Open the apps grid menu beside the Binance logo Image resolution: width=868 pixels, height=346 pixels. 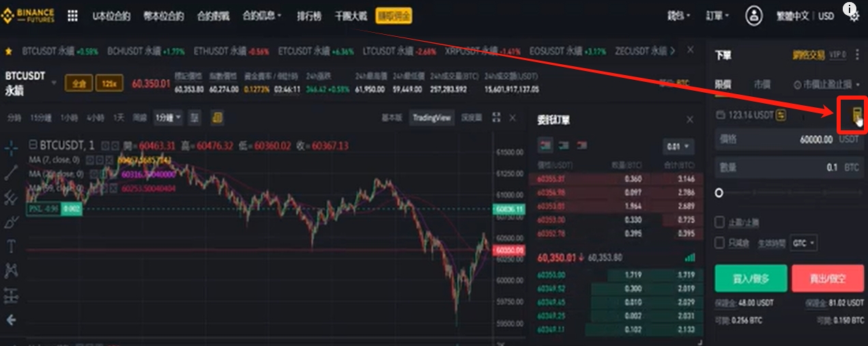pos(72,16)
